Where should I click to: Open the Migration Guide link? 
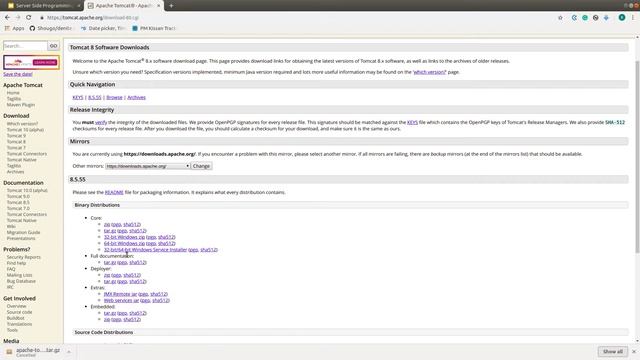point(23,232)
